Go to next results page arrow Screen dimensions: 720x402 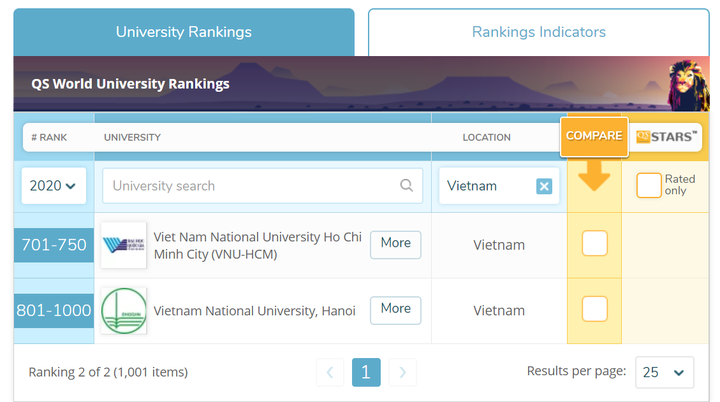402,372
